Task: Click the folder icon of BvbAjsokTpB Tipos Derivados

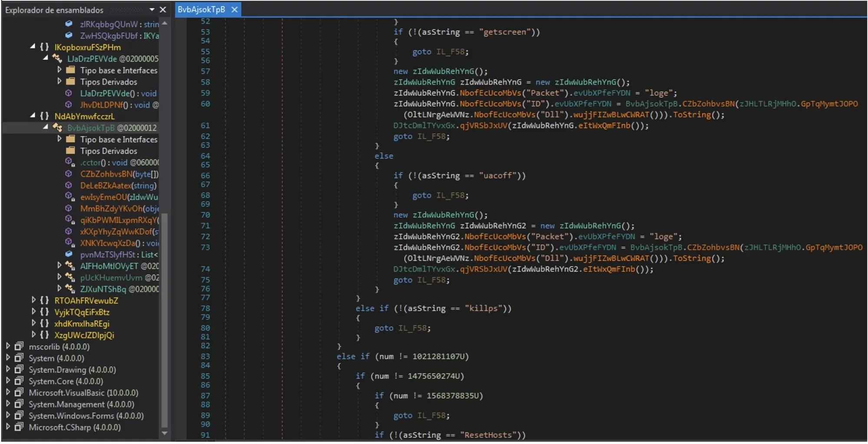Action: pos(70,150)
